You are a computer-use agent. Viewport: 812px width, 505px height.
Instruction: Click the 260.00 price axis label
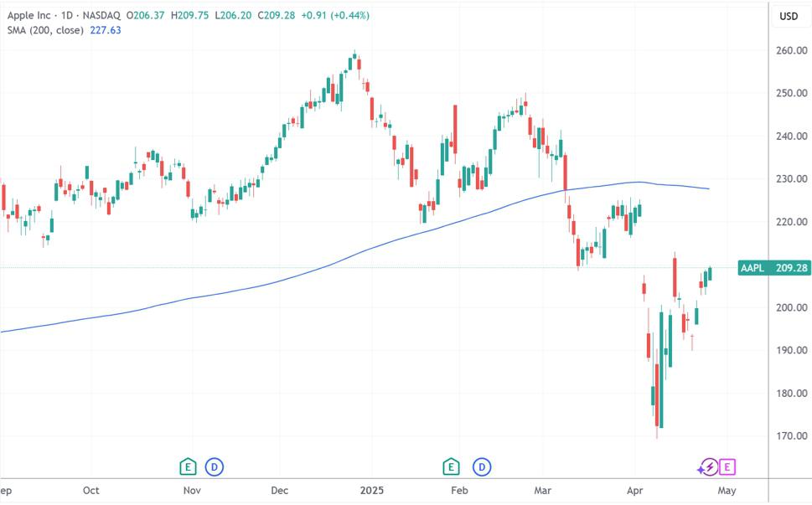[x=792, y=51]
